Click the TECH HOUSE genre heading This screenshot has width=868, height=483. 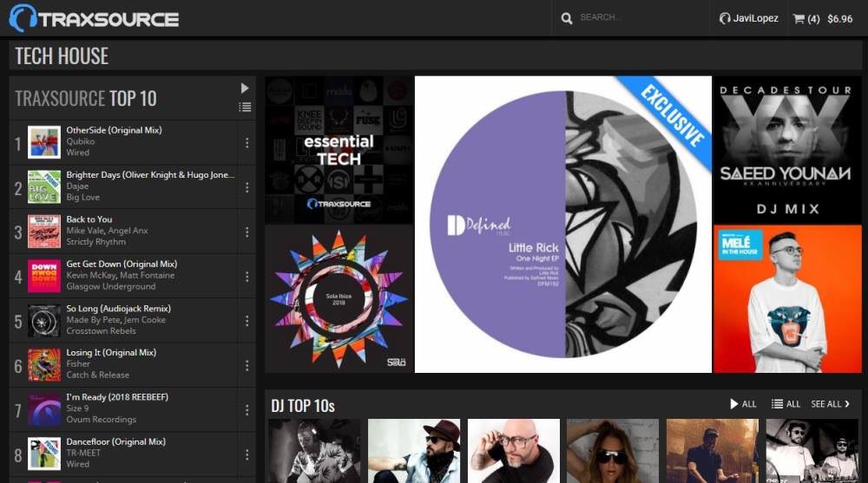62,55
